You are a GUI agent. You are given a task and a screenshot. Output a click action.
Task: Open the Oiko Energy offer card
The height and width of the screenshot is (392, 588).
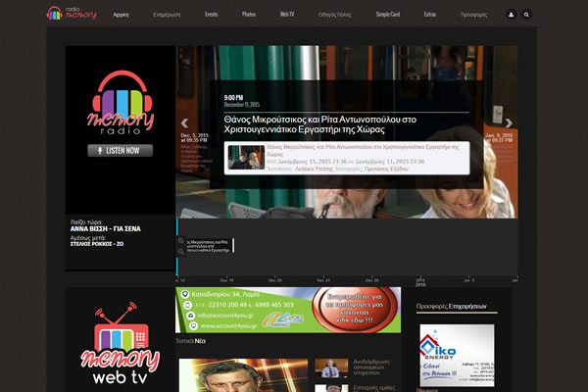coord(457,355)
